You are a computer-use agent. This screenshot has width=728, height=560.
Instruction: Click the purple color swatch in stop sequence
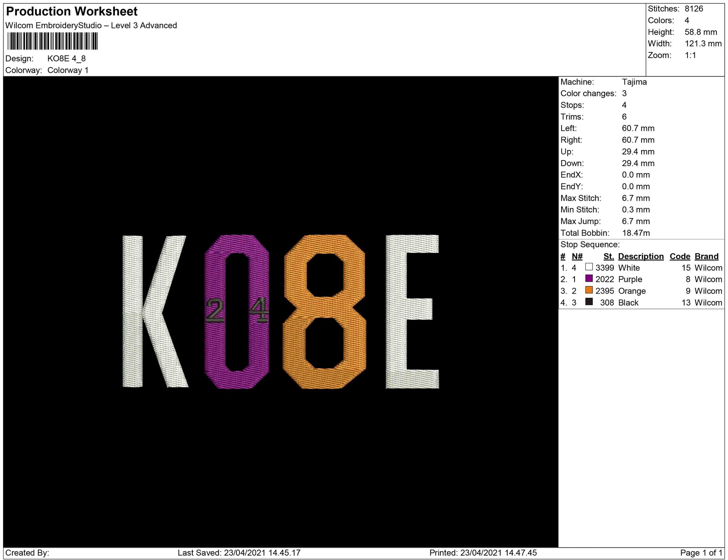coord(589,279)
